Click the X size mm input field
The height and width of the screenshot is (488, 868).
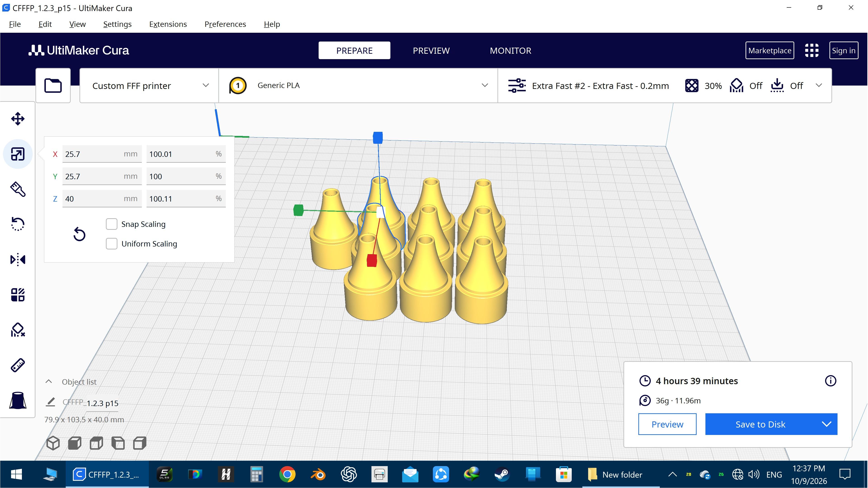click(x=102, y=154)
